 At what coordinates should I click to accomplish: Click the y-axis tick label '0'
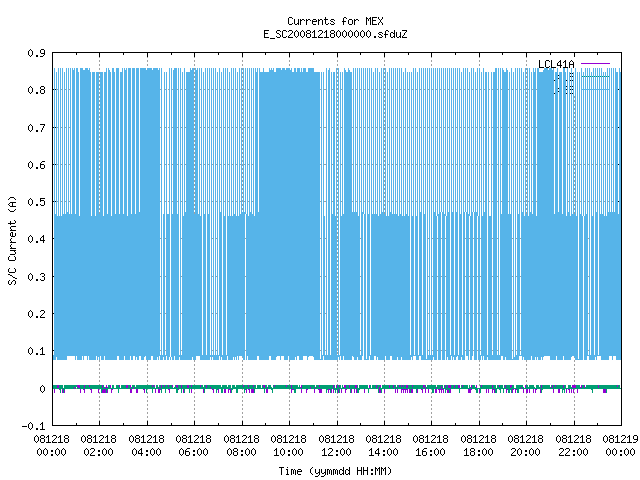point(42,389)
